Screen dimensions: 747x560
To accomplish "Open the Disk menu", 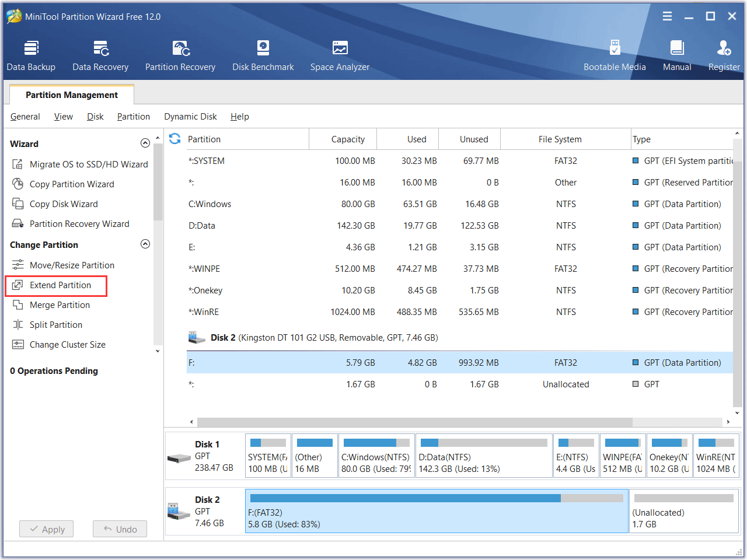I will pos(95,117).
